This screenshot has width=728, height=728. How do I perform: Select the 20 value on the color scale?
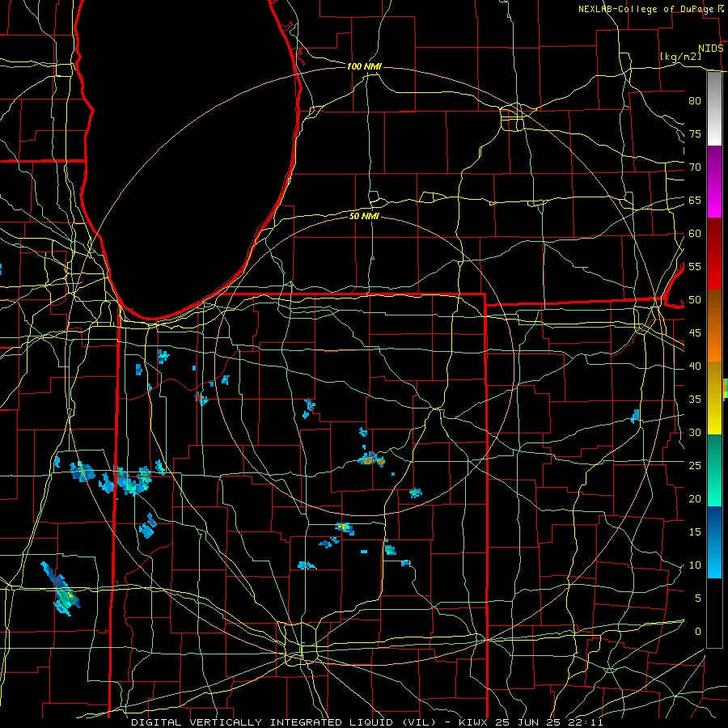tap(695, 498)
